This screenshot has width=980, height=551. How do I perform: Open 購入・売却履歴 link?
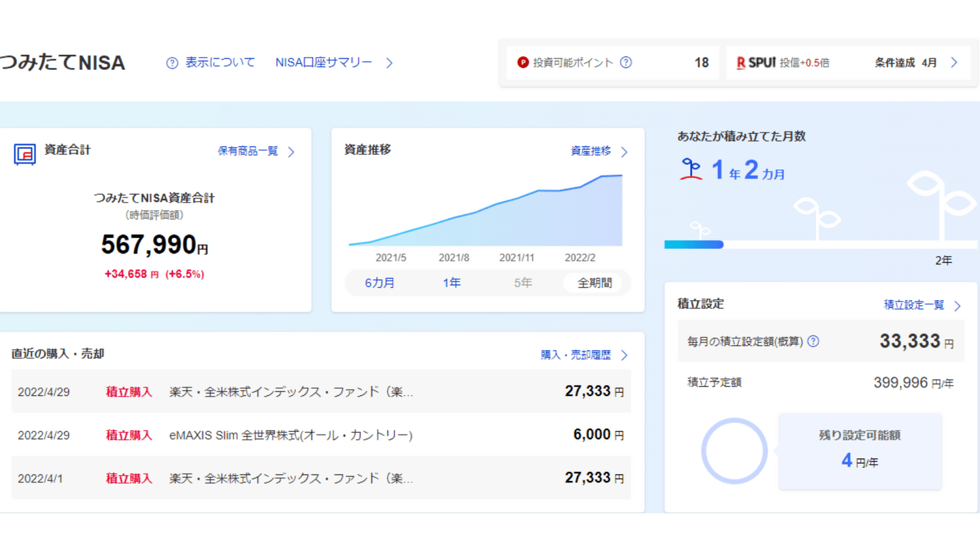[x=576, y=354]
